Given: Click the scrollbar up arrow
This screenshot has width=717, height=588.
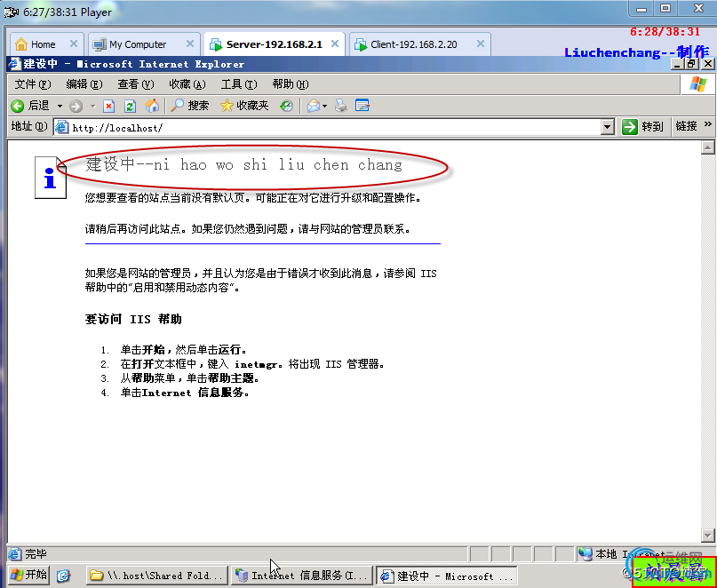Looking at the screenshot, I should tap(708, 147).
